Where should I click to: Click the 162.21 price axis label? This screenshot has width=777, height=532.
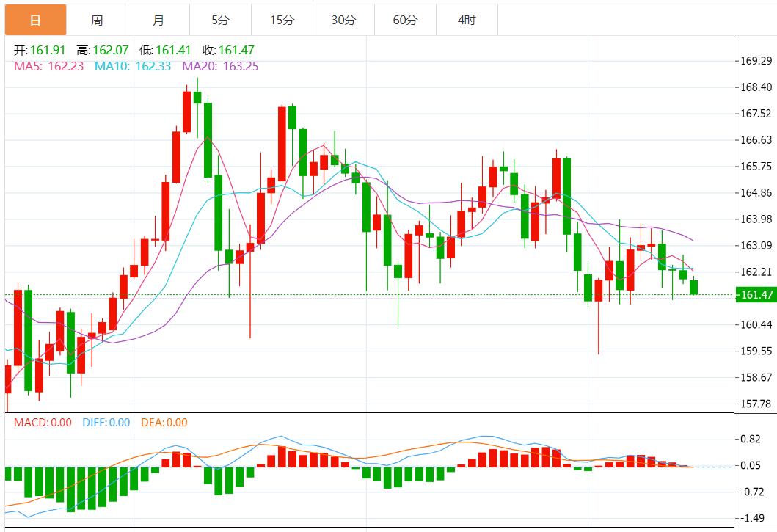tap(756, 272)
